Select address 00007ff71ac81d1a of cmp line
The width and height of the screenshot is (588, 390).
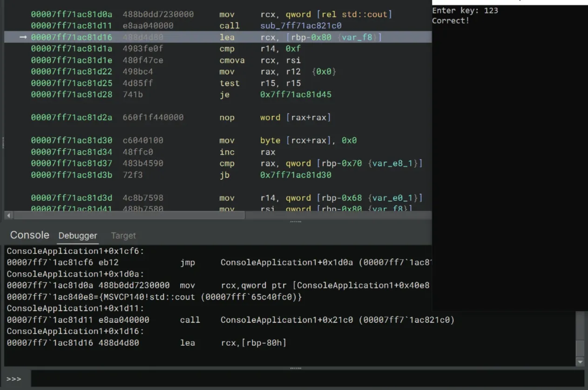[x=71, y=49]
